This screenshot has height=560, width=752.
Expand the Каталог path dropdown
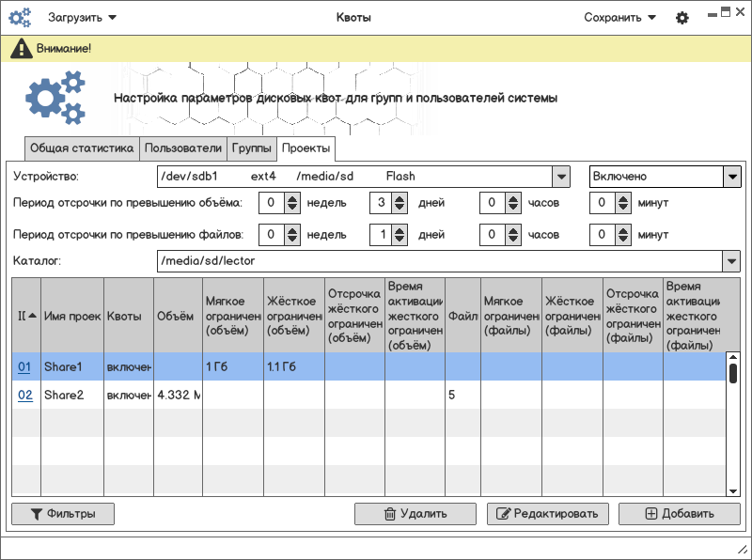[x=731, y=261]
